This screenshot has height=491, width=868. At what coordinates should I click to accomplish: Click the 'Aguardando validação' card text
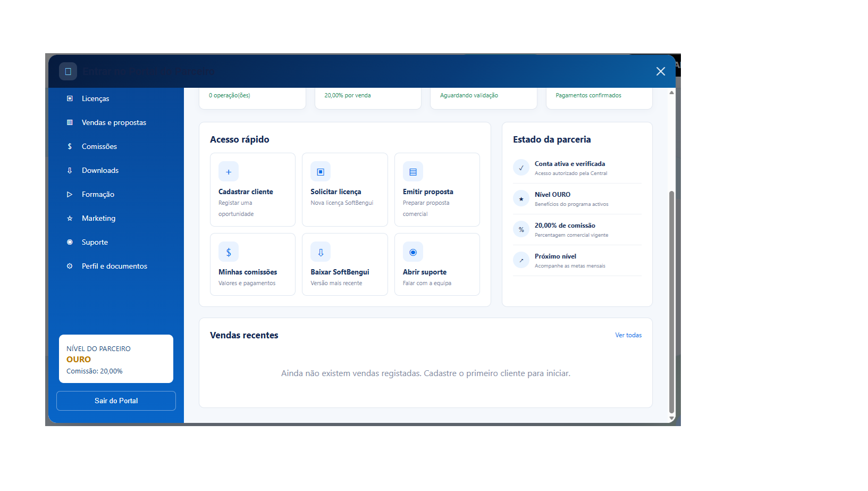pyautogui.click(x=469, y=95)
